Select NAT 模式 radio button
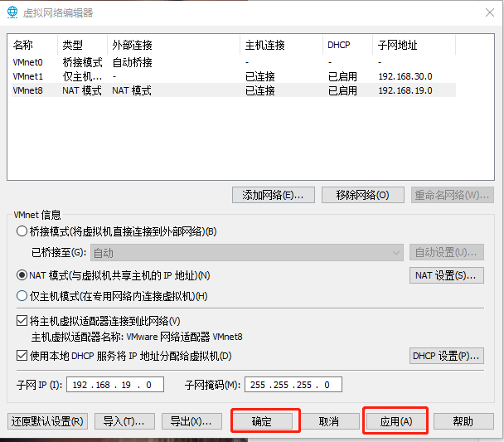Image resolution: width=504 pixels, height=442 pixels. (22, 275)
